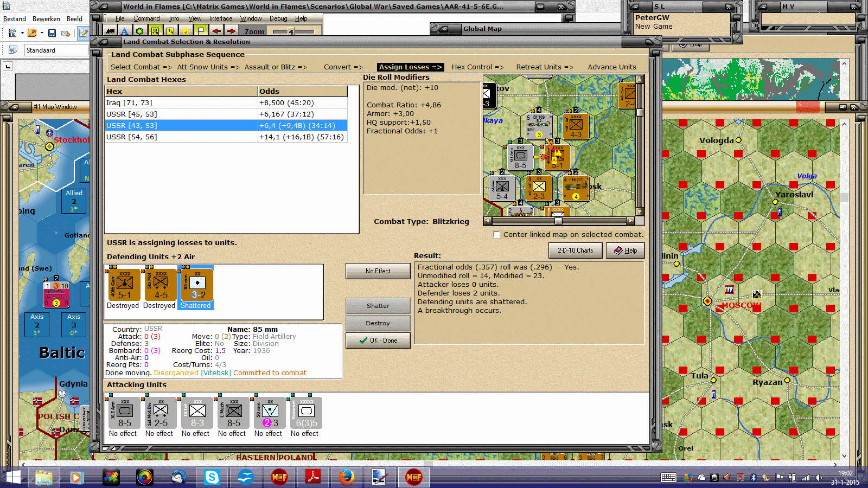Open the Debug menu

point(278,18)
